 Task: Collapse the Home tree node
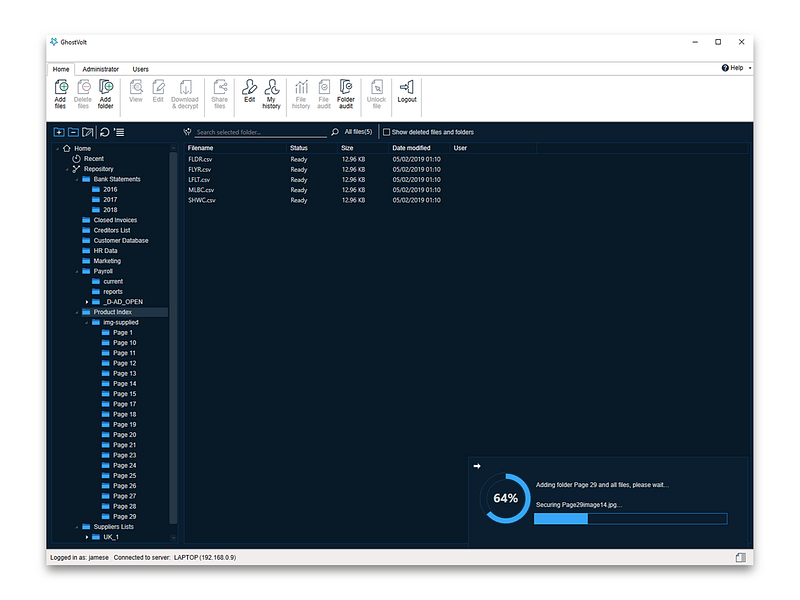57,149
